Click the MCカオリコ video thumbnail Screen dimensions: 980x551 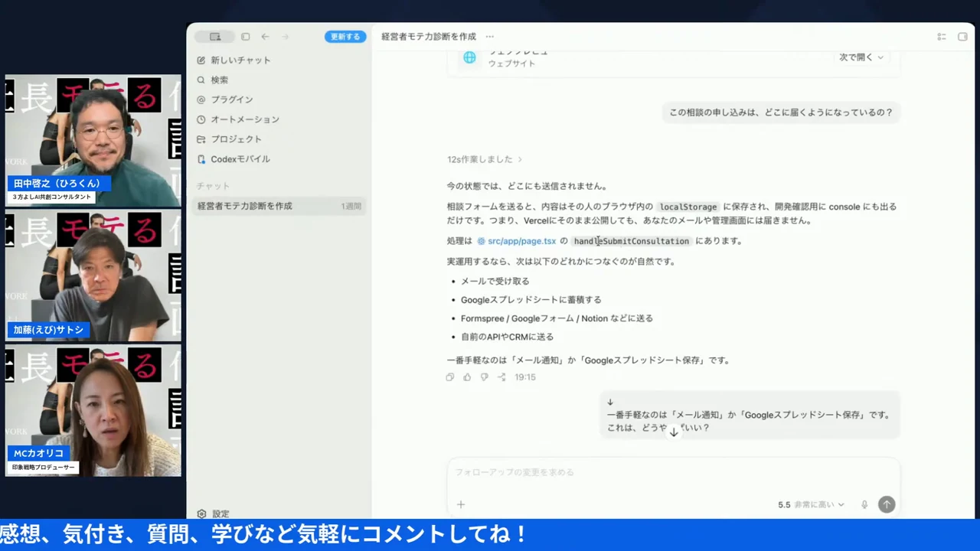(93, 411)
